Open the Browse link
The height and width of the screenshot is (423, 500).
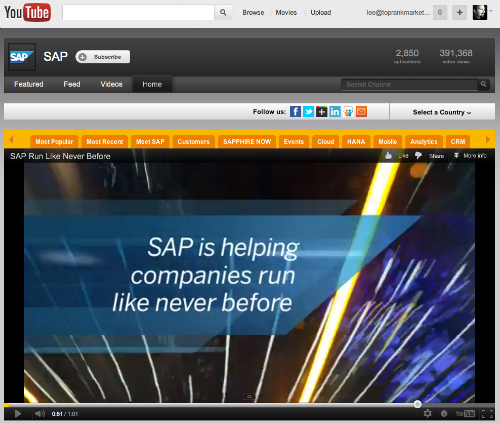click(x=253, y=13)
